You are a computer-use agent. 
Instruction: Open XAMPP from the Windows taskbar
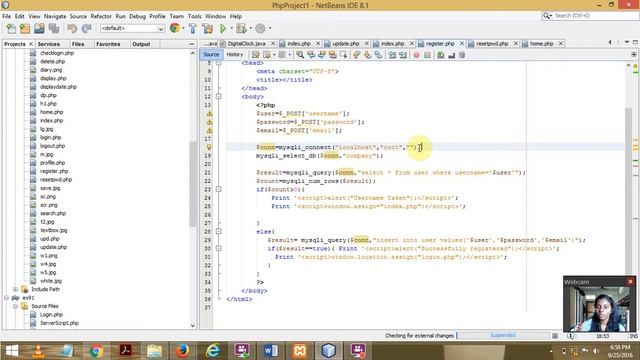tap(299, 351)
